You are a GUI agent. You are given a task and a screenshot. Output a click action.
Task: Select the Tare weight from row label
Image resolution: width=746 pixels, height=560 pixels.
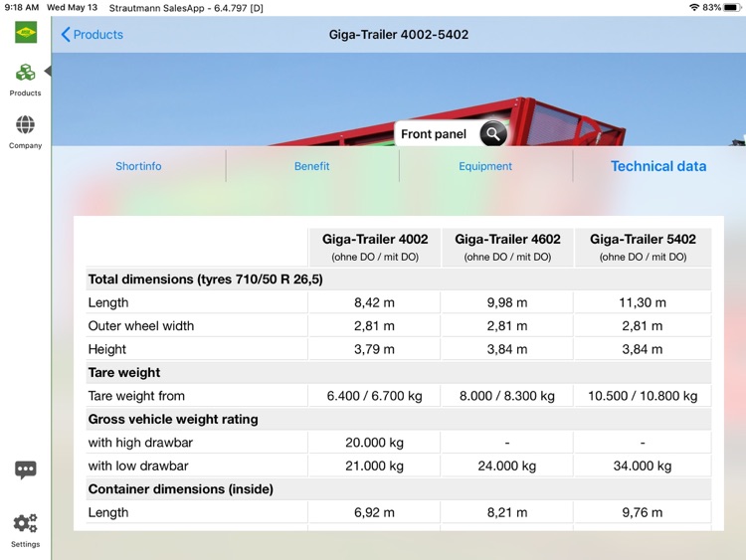point(136,396)
